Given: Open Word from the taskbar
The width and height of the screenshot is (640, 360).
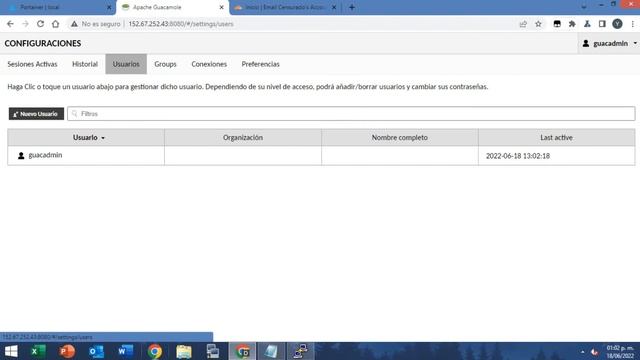Looking at the screenshot, I should (x=126, y=351).
